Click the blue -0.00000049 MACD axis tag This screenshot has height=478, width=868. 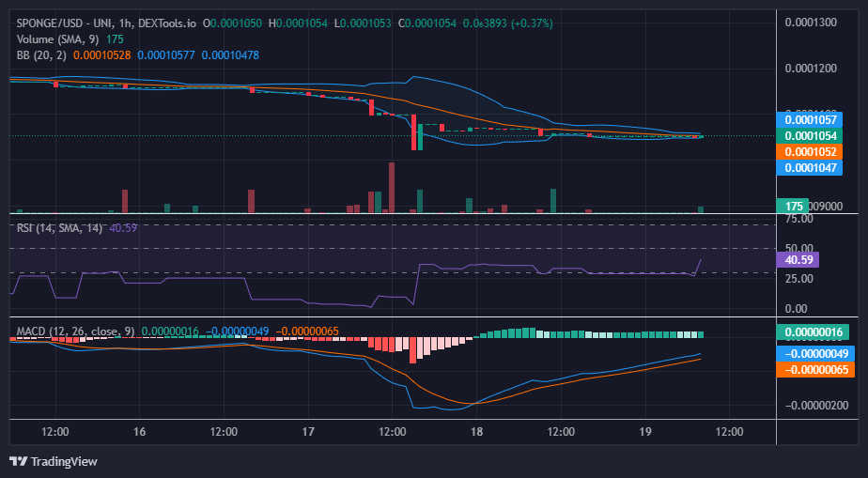point(815,353)
